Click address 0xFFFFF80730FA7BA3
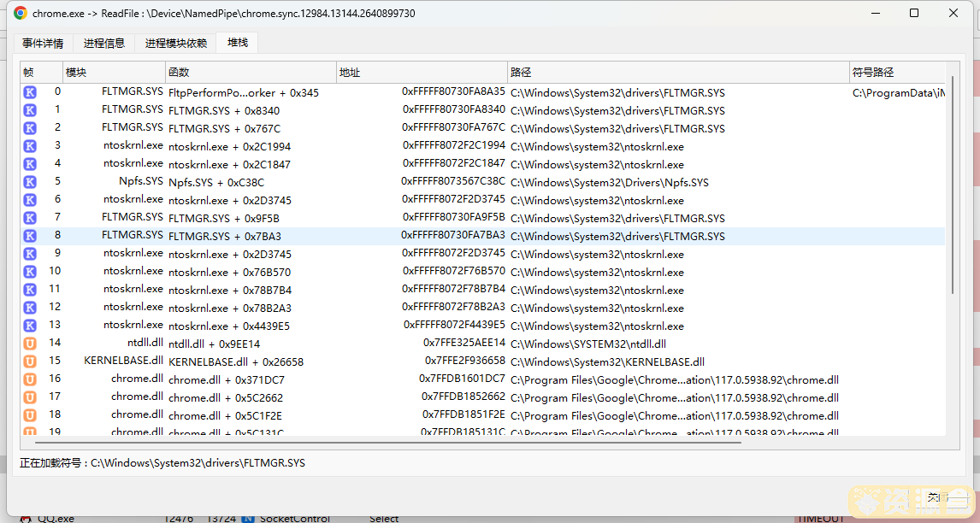 [x=454, y=235]
